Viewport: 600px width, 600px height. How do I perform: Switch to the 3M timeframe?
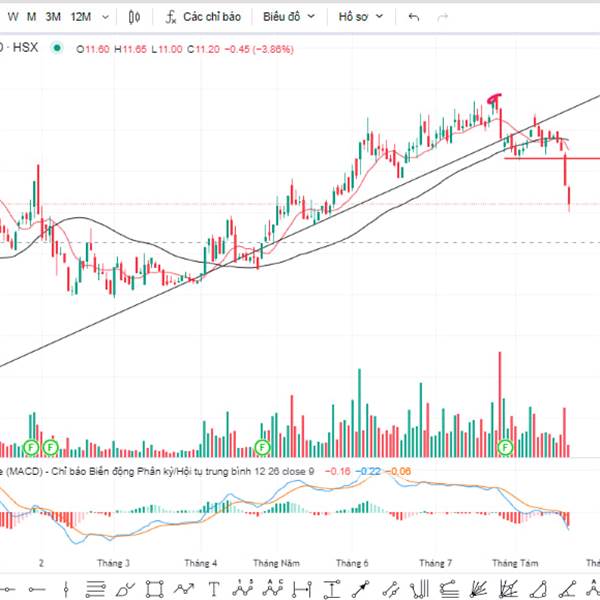[53, 17]
